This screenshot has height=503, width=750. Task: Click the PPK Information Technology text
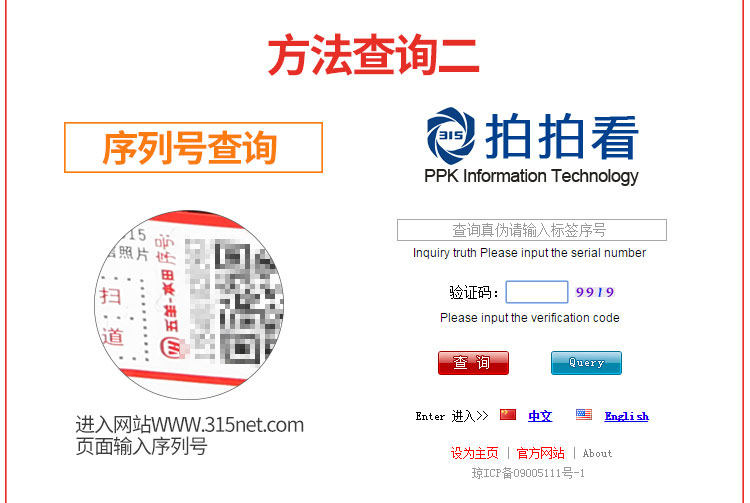pos(531,176)
